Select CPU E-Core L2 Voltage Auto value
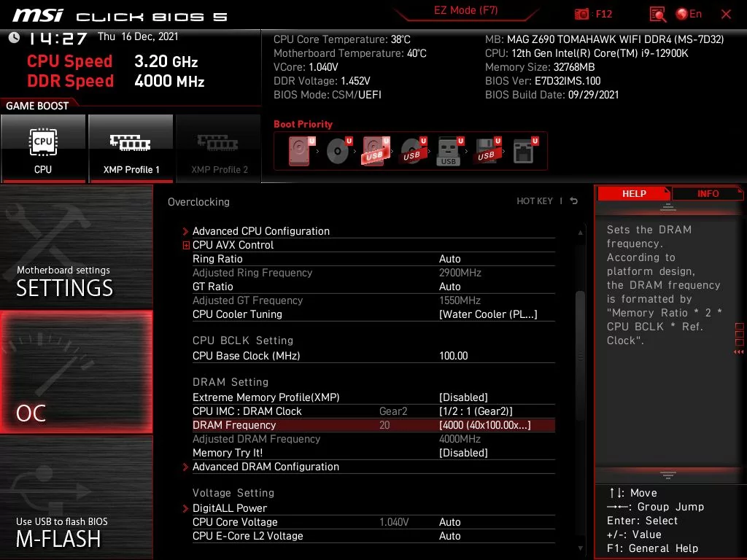Viewport: 747px width, 560px height. tap(449, 536)
